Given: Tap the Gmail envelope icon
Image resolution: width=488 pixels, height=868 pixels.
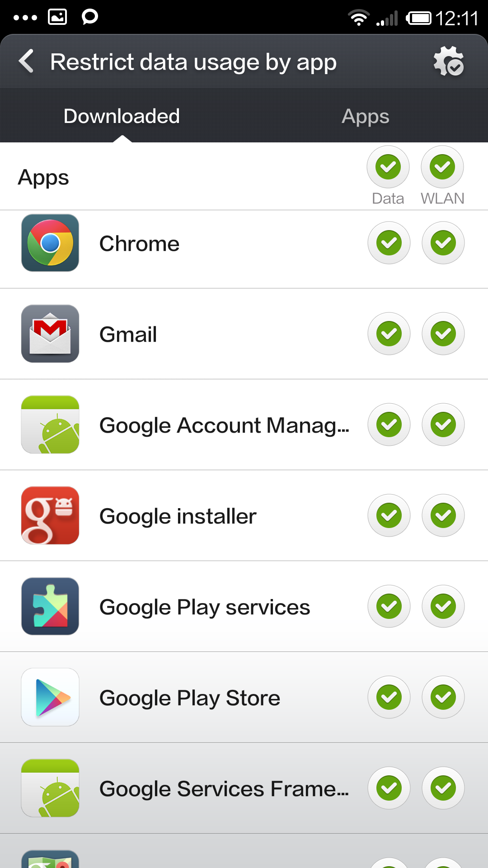Looking at the screenshot, I should (x=50, y=334).
